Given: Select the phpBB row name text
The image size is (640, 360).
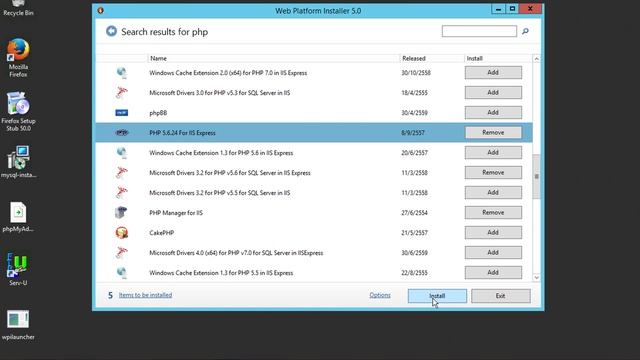Looking at the screenshot, I should click(x=158, y=113).
